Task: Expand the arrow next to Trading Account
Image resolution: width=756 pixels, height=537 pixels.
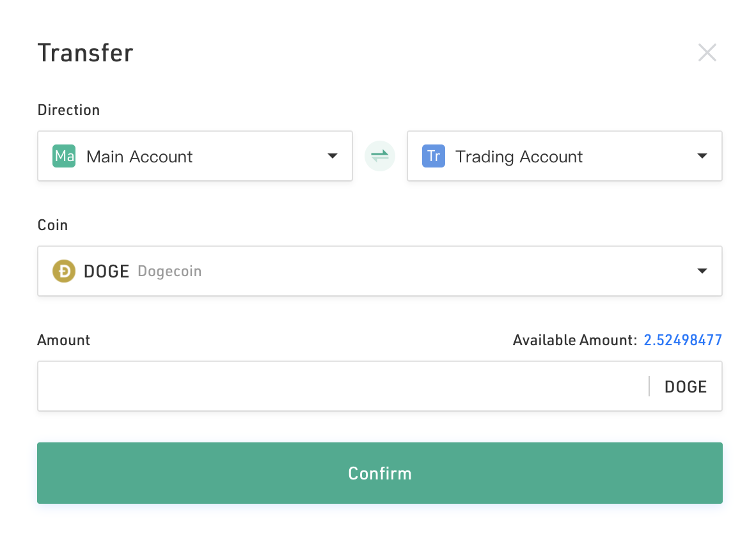Action: 702,156
